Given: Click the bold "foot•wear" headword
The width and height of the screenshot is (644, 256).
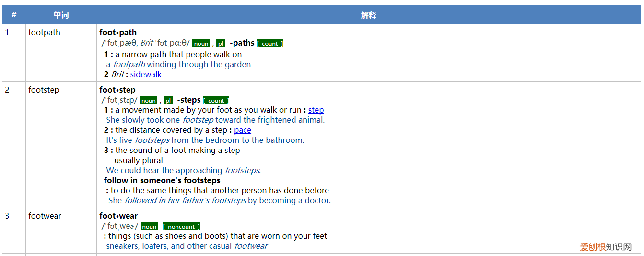Looking at the screenshot, I should pos(118,216).
